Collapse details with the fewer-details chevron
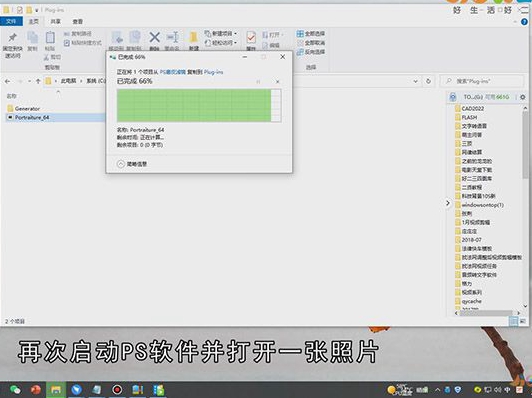The image size is (532, 398). point(120,164)
